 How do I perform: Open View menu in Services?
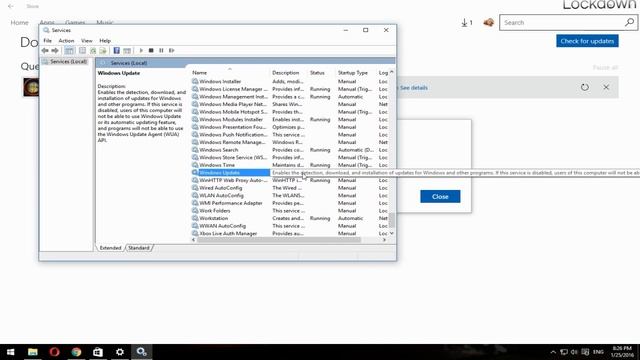pyautogui.click(x=87, y=41)
